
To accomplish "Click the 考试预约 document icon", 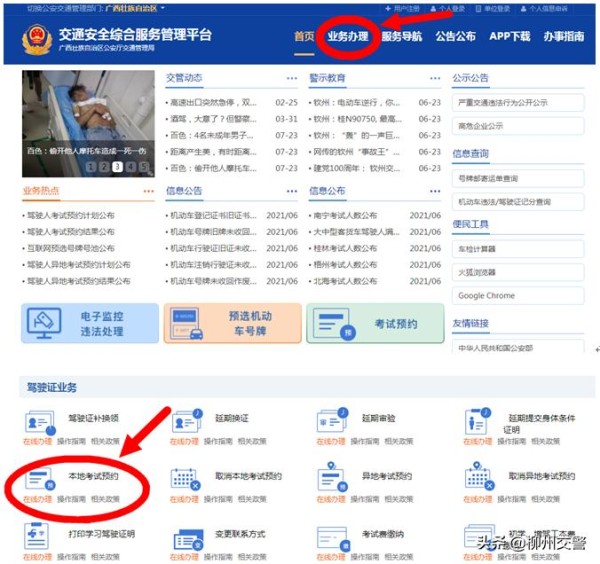I will 334,324.
